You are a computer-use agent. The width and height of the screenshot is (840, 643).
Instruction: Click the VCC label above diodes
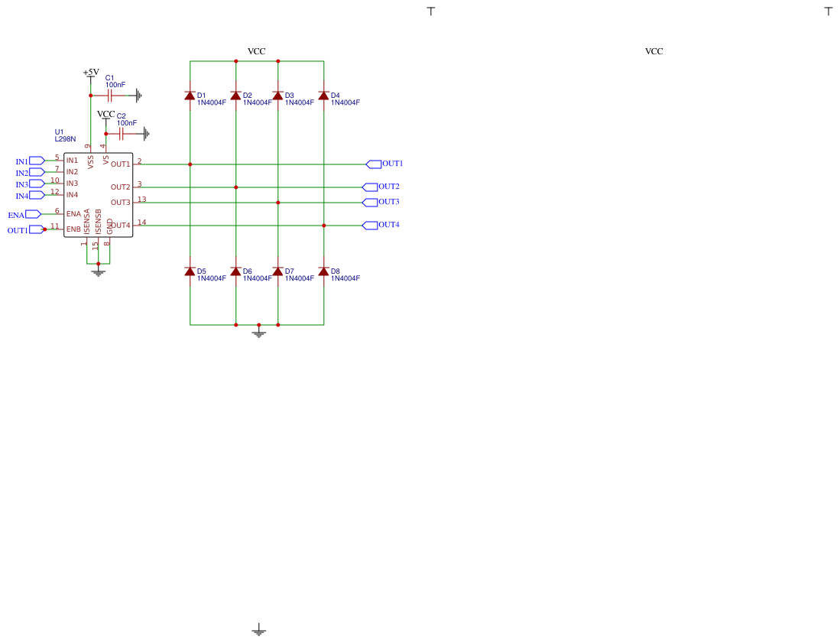click(x=256, y=51)
